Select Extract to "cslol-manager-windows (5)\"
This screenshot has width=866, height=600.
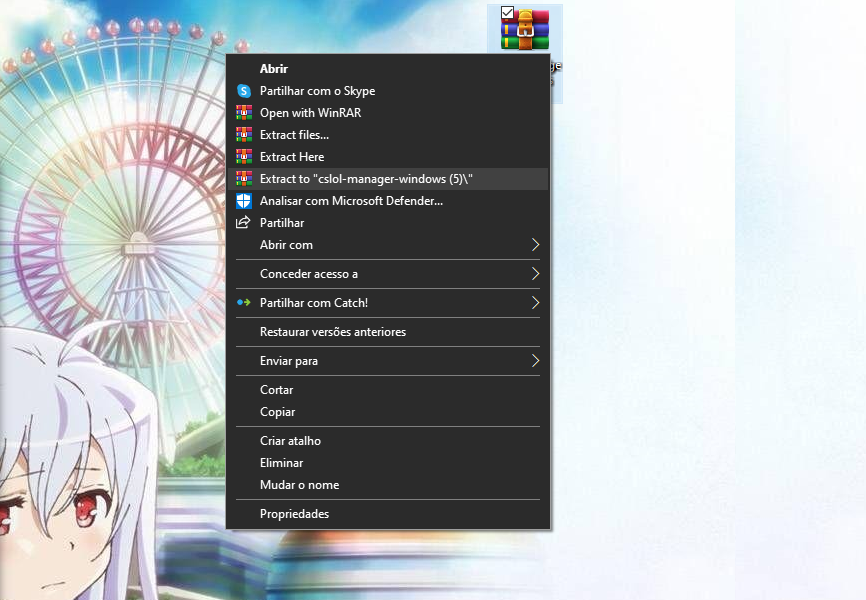[x=388, y=179]
